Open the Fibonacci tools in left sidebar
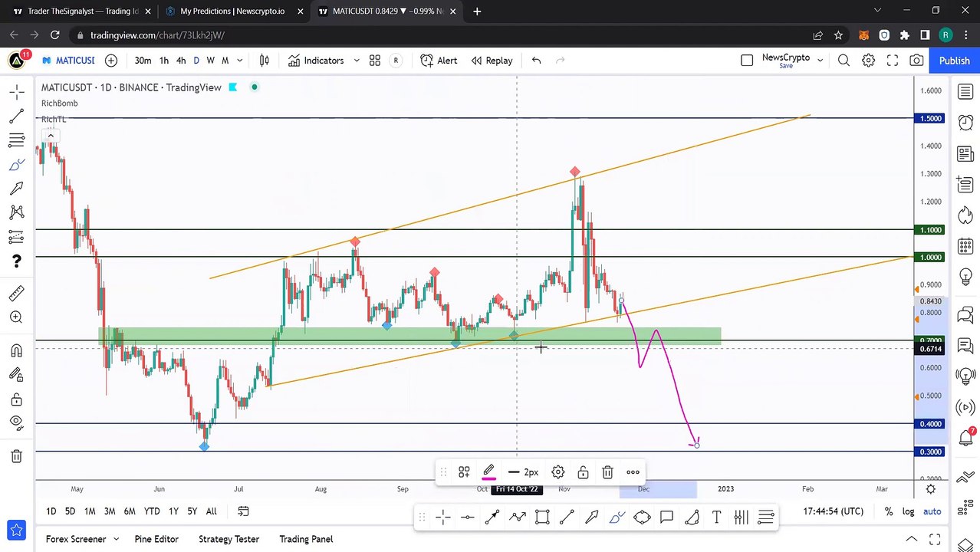 point(16,140)
